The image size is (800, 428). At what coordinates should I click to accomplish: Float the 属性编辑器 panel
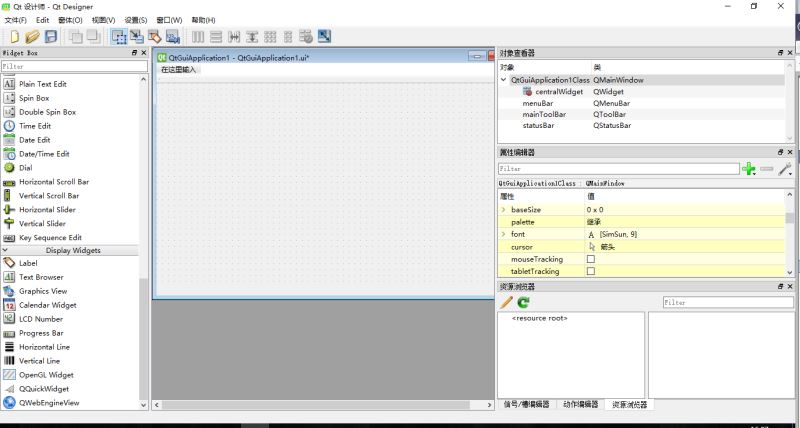click(x=781, y=152)
